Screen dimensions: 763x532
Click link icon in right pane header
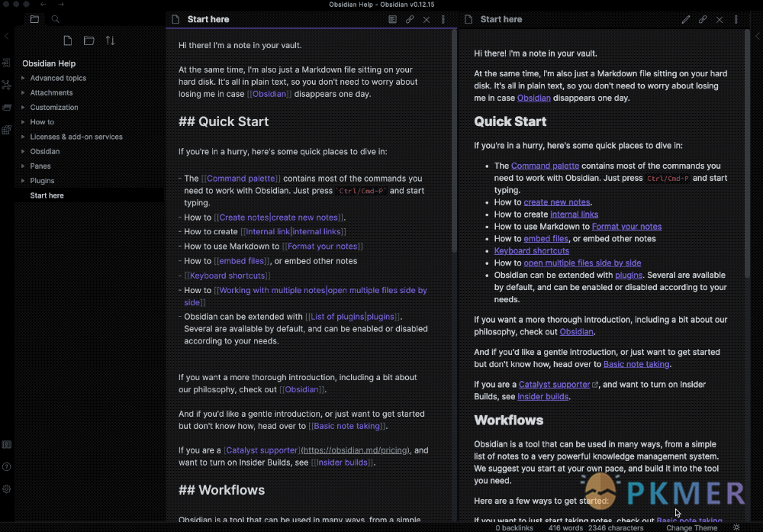click(703, 20)
